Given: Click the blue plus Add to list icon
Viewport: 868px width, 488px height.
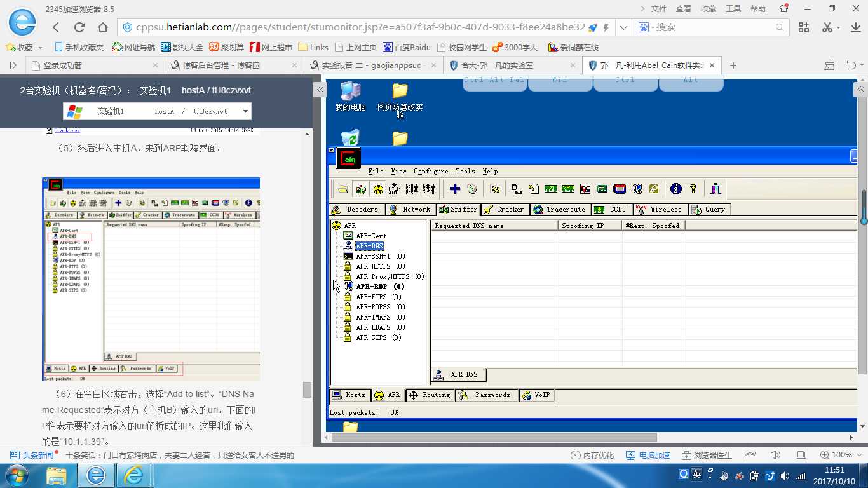Looking at the screenshot, I should 455,189.
